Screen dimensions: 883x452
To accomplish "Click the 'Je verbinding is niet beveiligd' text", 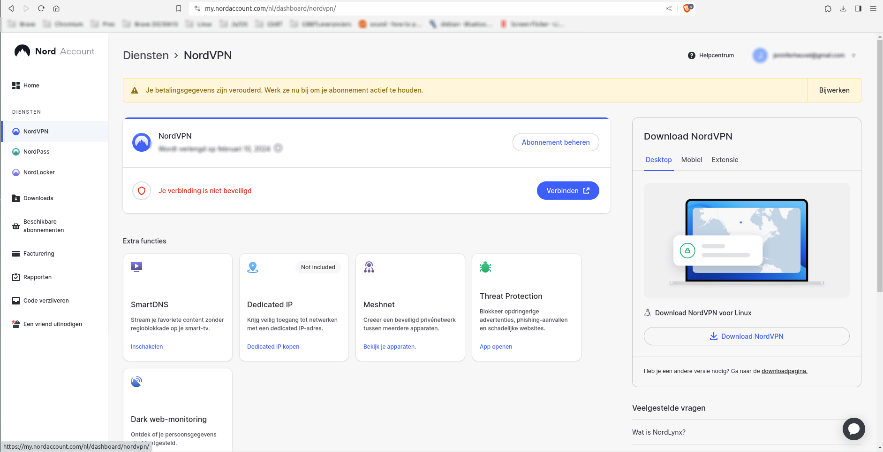I will [205, 191].
